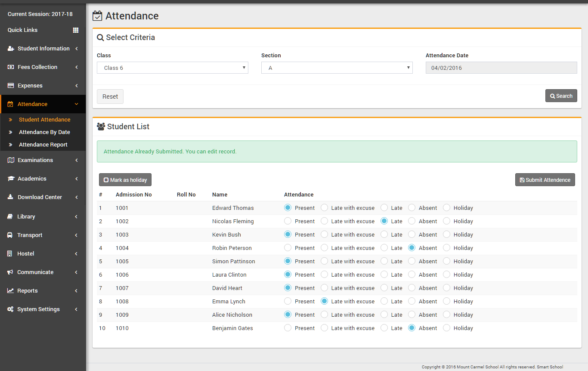Click the Library book icon
The height and width of the screenshot is (371, 588).
click(x=10, y=217)
